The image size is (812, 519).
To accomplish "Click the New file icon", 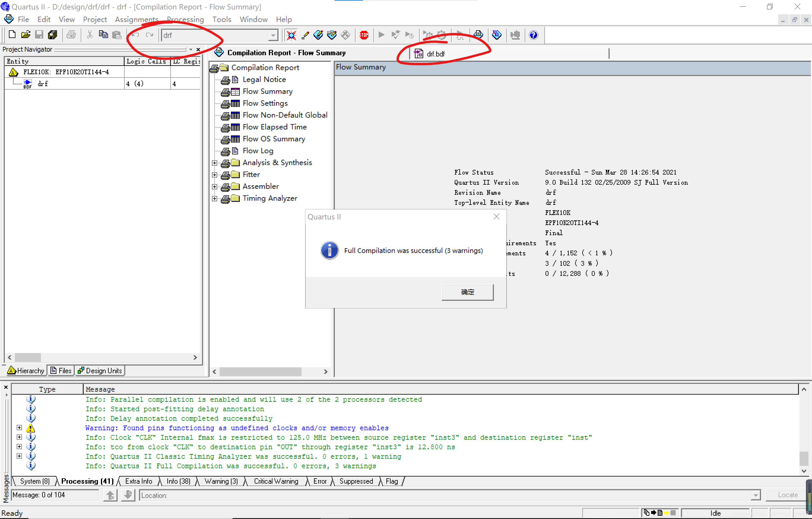I will (12, 35).
